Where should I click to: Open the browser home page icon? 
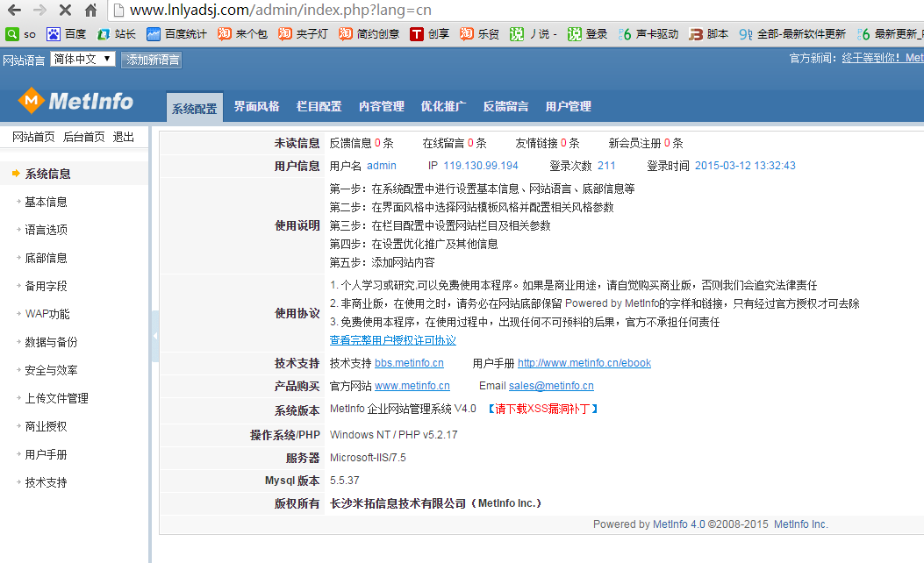[90, 10]
